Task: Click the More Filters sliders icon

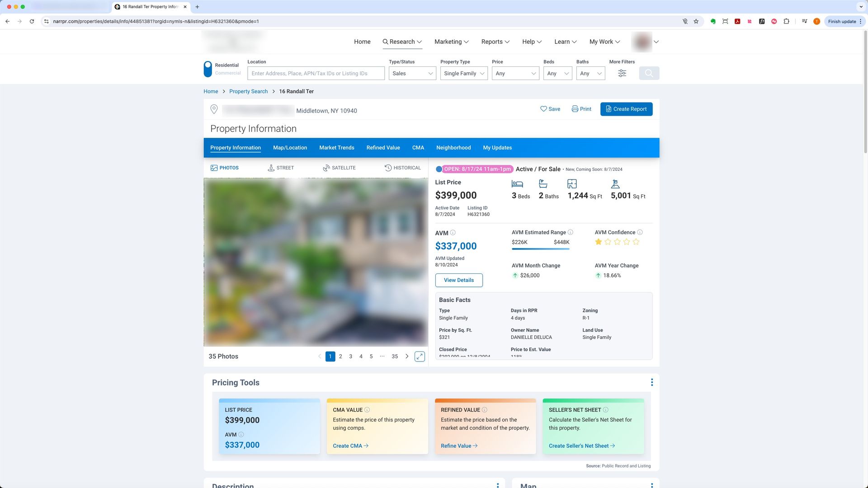Action: pyautogui.click(x=622, y=73)
